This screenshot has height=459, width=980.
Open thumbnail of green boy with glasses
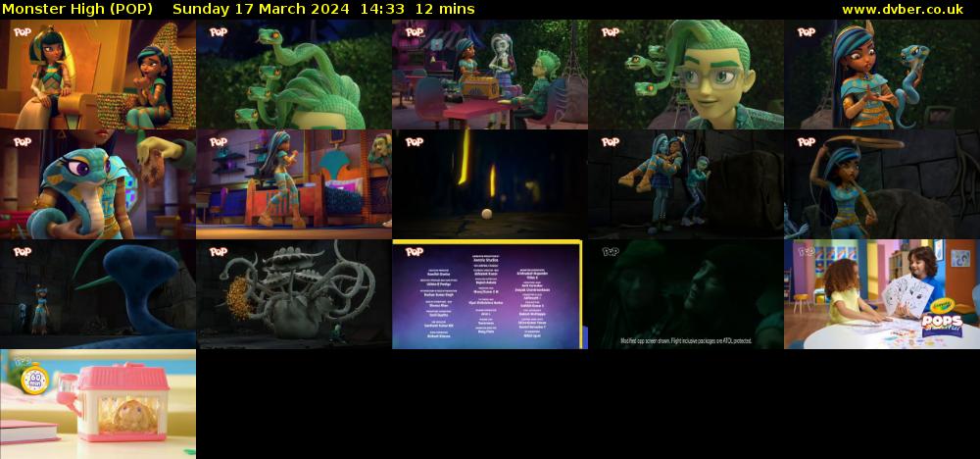[686, 75]
